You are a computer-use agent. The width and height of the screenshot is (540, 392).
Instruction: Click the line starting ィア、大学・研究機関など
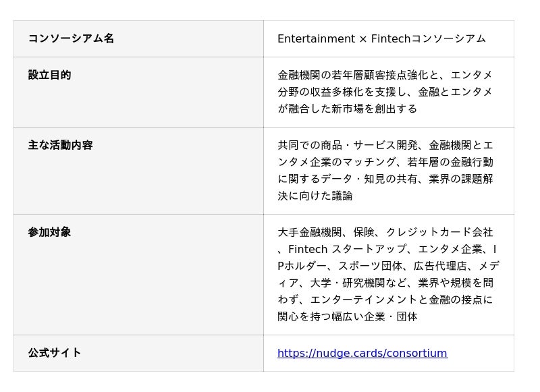[385, 283]
